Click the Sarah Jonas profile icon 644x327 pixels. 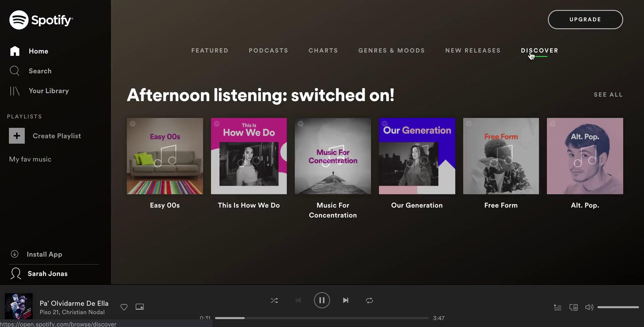click(x=16, y=274)
